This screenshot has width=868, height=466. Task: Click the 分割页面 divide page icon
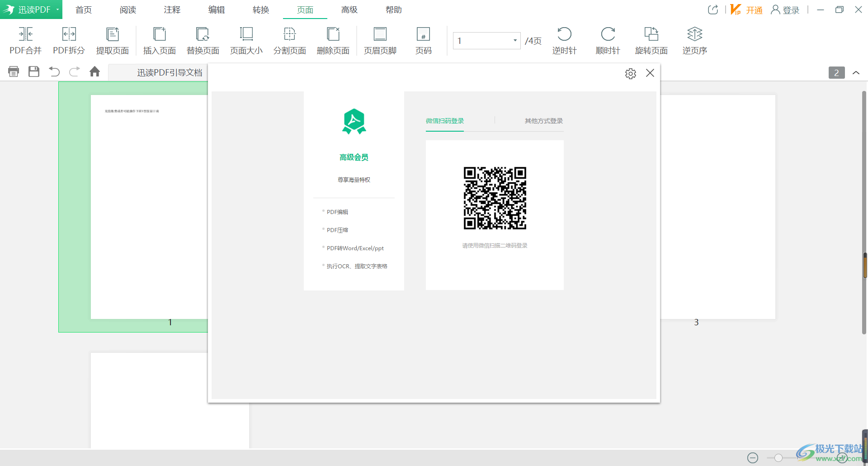coord(290,41)
